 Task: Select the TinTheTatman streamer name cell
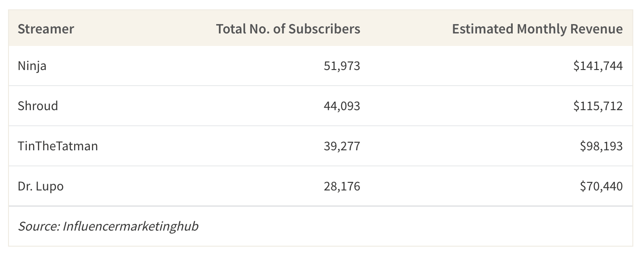(x=58, y=146)
